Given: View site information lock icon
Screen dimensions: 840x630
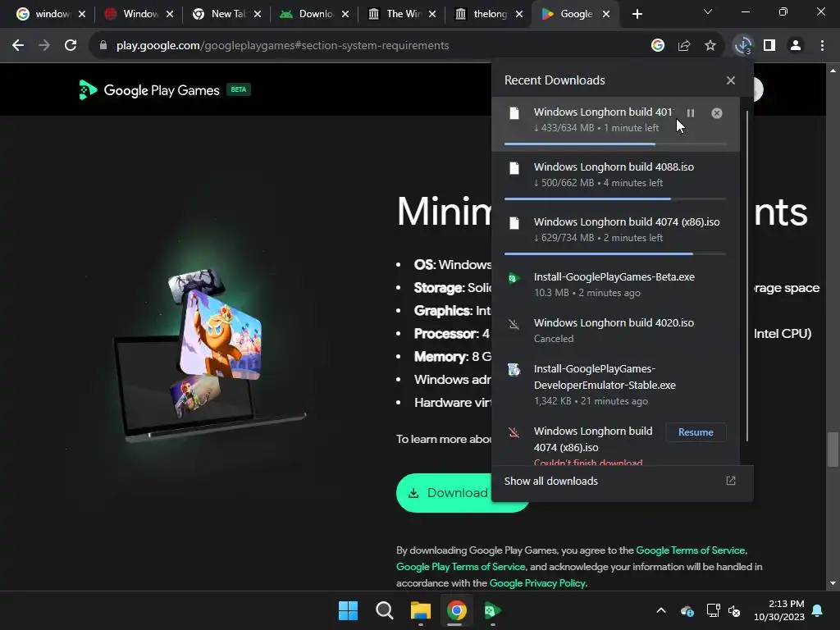Looking at the screenshot, I should pos(103,46).
